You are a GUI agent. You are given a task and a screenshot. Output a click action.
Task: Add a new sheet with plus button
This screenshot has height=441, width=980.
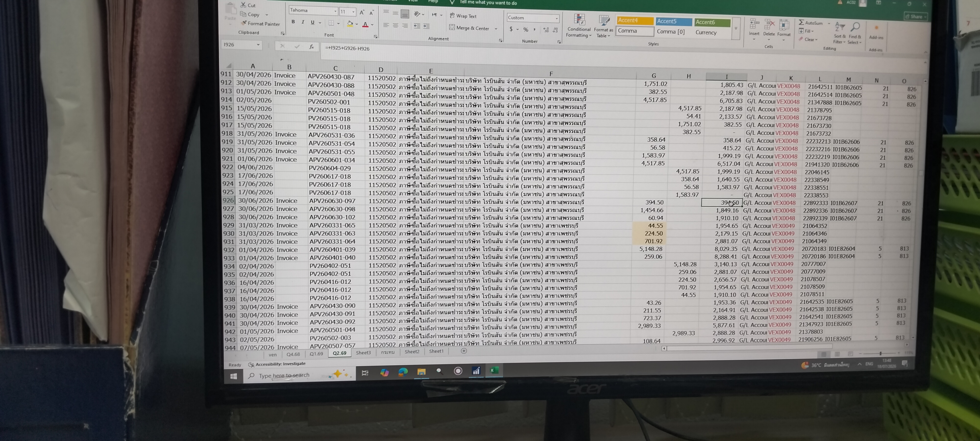coord(463,351)
